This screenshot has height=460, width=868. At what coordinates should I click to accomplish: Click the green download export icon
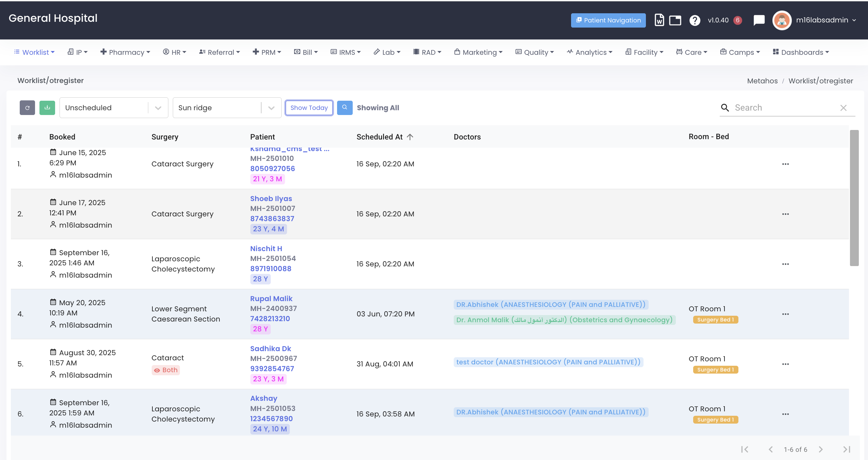47,108
